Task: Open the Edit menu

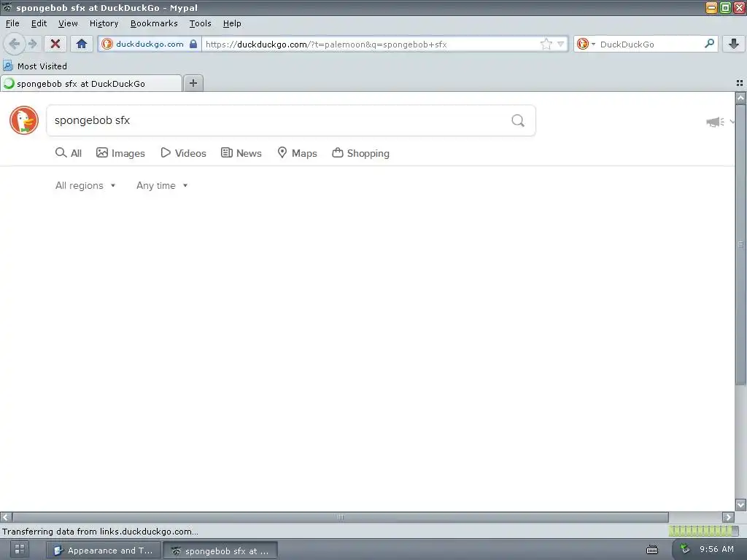Action: 39,23
